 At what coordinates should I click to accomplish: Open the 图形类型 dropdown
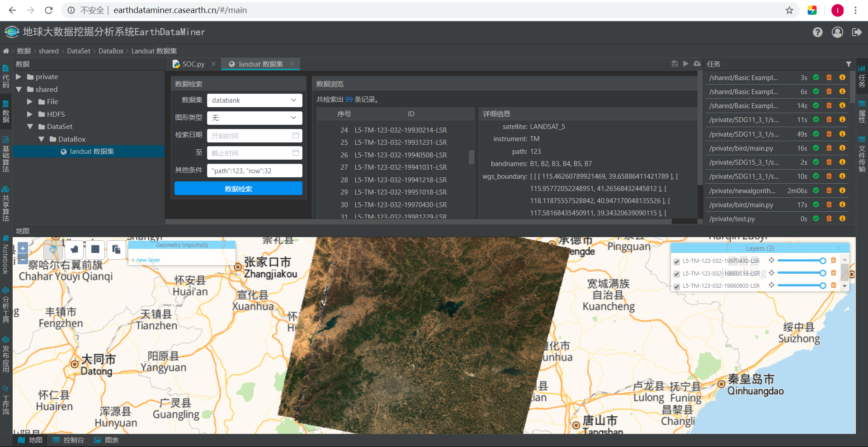click(255, 118)
